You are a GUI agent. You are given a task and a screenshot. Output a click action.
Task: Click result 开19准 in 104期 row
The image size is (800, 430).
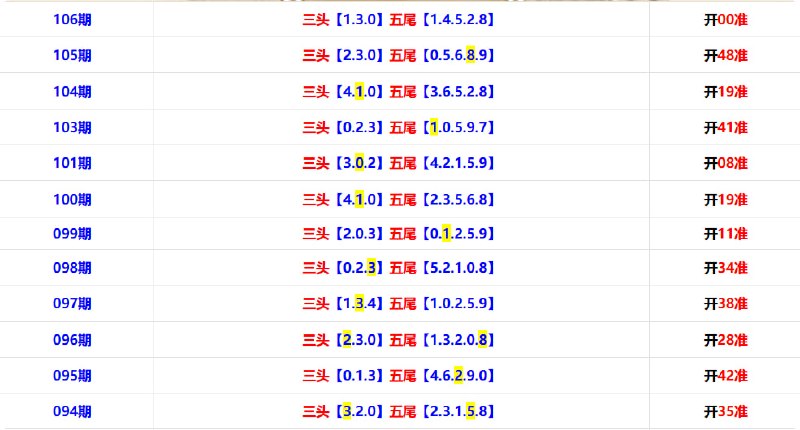tap(726, 92)
